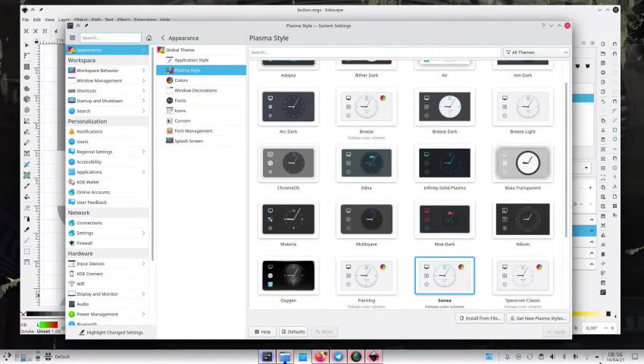644x364 pixels.
Task: Select Inkscape's Eraser tool
Action: [x=27, y=230]
